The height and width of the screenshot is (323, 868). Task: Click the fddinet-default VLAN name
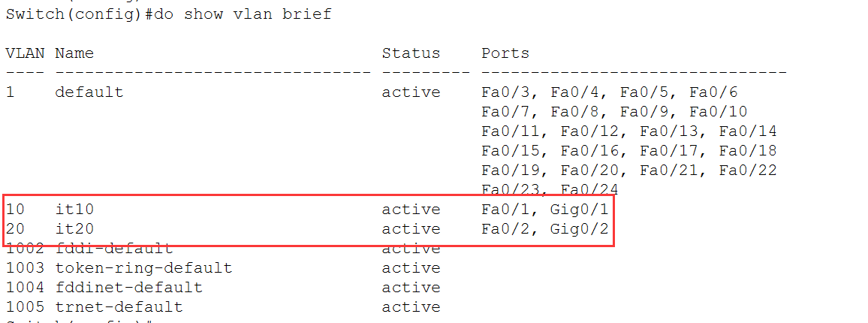[x=129, y=288]
